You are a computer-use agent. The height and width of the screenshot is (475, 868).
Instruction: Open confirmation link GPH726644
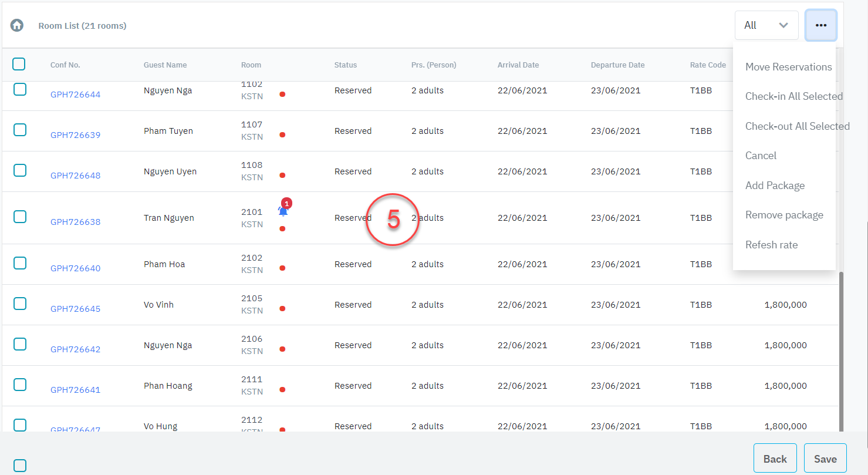[x=75, y=95]
